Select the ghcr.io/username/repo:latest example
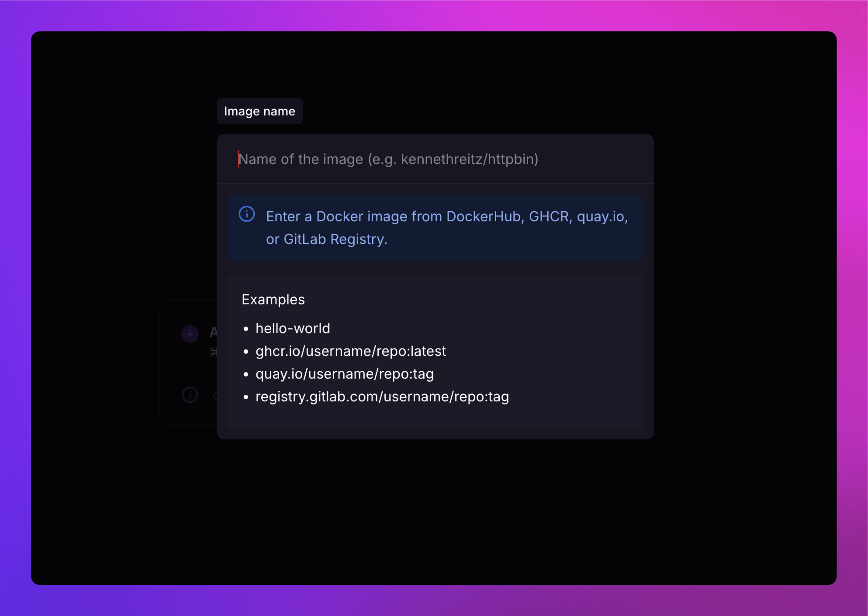The width and height of the screenshot is (868, 616). pos(350,351)
